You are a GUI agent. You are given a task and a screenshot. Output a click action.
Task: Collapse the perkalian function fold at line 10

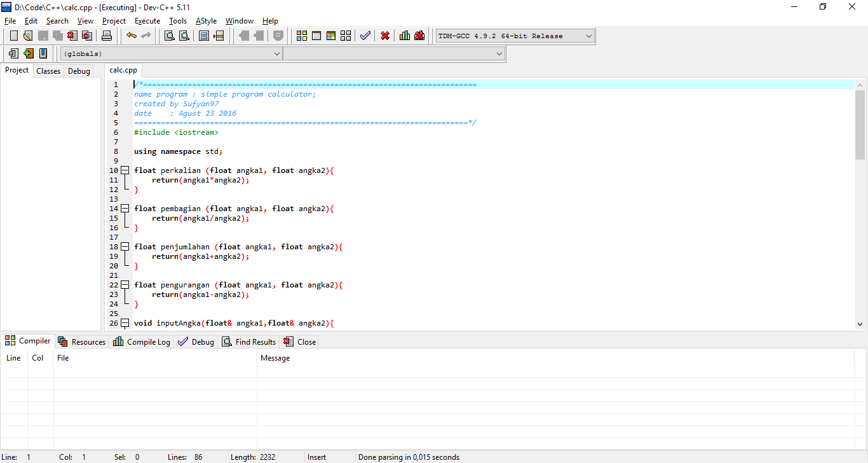[x=125, y=170]
